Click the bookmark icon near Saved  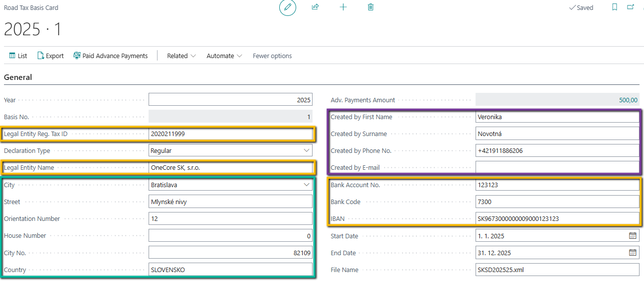pos(615,7)
